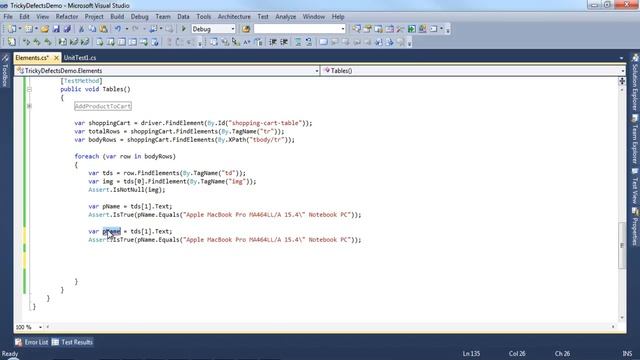This screenshot has height=360, width=640.
Task: Switch to the UnitTest1.cs tab
Action: point(80,58)
